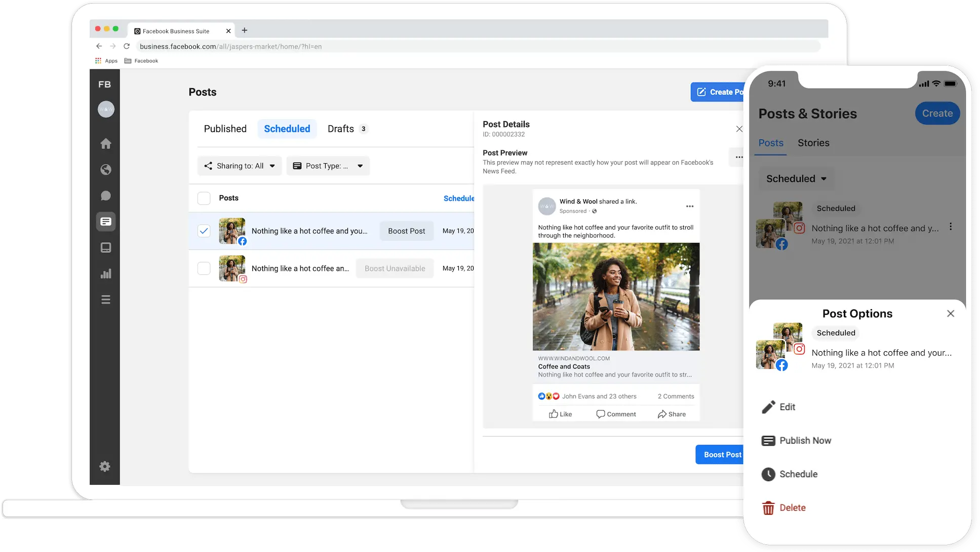Choose Edit in Post Options

pyautogui.click(x=778, y=407)
